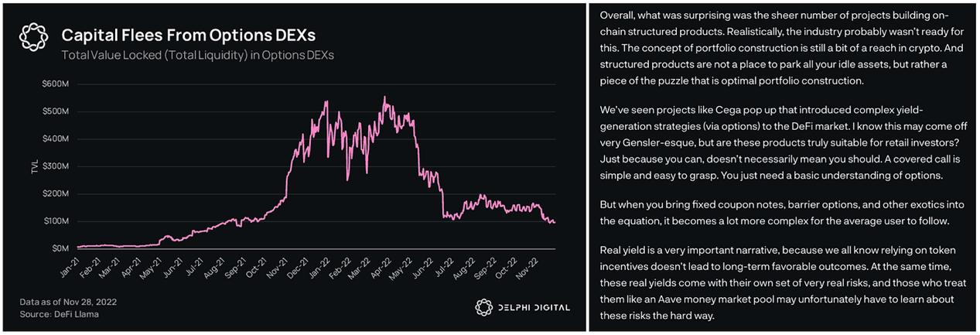Click the Delphi Digital logo icon at bottom
Viewport: 980px width, 335px height.
483,307
